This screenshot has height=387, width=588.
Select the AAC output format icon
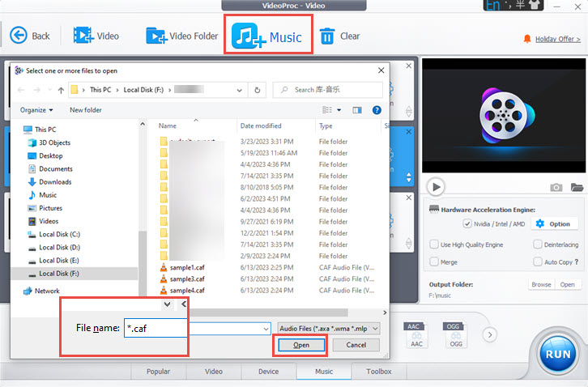click(x=416, y=334)
